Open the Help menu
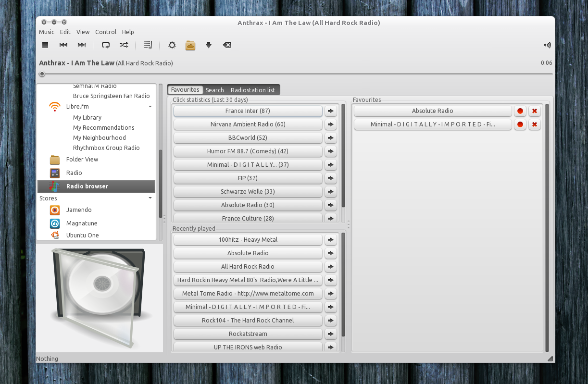 point(128,32)
